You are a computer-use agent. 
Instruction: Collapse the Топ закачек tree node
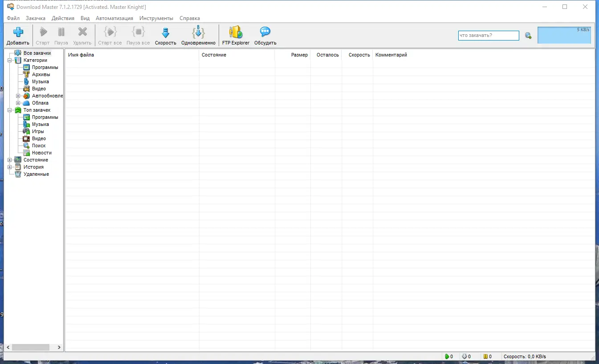click(x=10, y=110)
